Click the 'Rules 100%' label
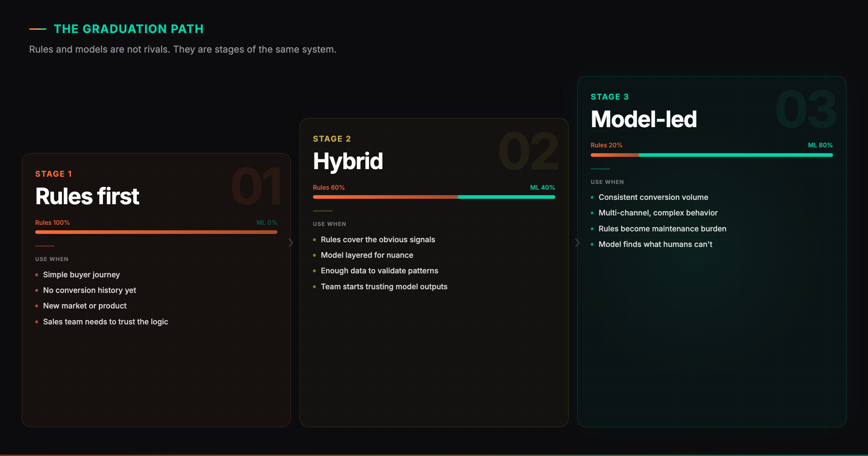This screenshot has width=868, height=456. point(53,223)
